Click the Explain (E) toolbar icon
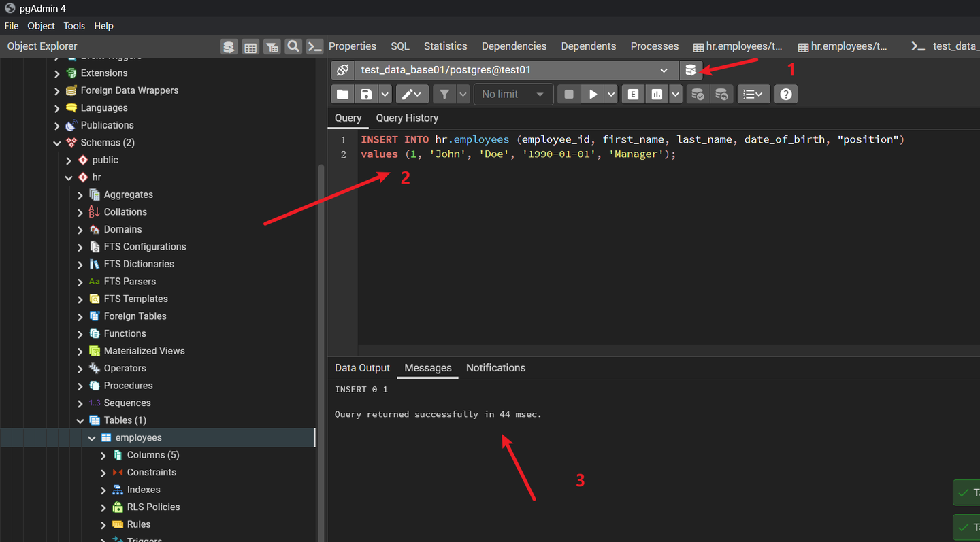Viewport: 980px width, 542px height. coord(633,95)
